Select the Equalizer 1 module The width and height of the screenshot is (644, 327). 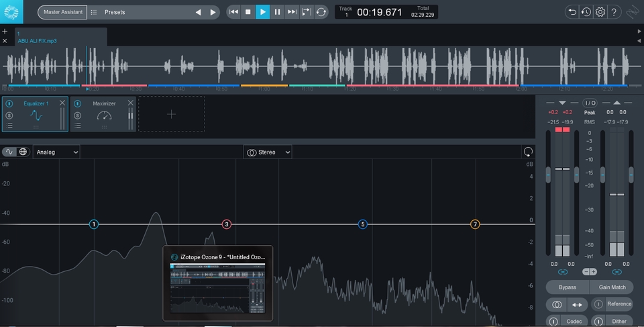(x=36, y=114)
